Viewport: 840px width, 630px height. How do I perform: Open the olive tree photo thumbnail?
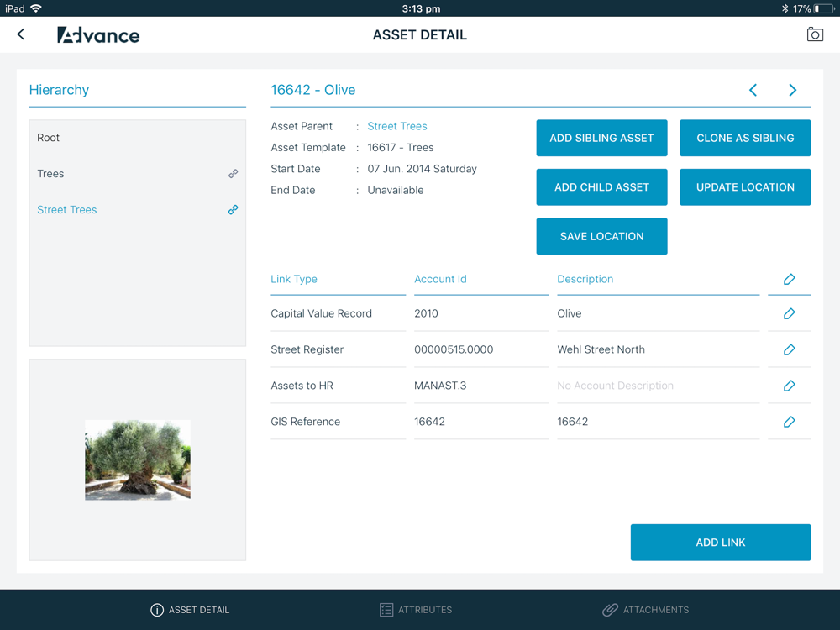[138, 459]
